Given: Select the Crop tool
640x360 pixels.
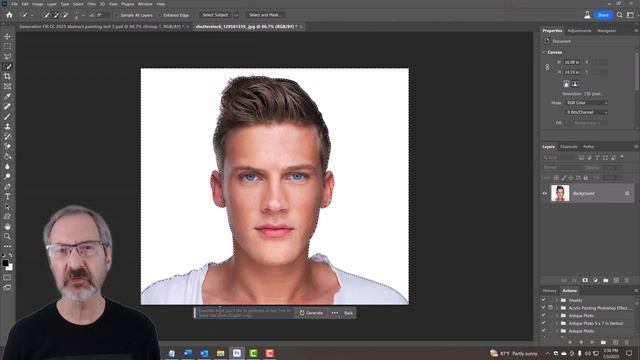Looking at the screenshot, I should [x=7, y=76].
